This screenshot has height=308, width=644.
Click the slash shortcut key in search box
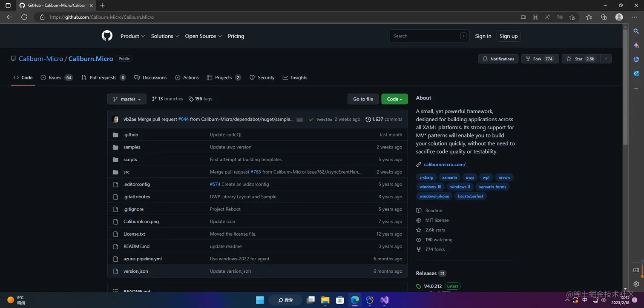[463, 36]
